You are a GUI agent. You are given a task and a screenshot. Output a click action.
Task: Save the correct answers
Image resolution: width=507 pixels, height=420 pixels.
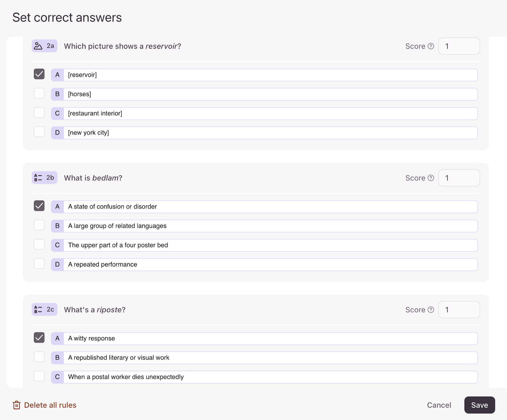click(x=479, y=405)
